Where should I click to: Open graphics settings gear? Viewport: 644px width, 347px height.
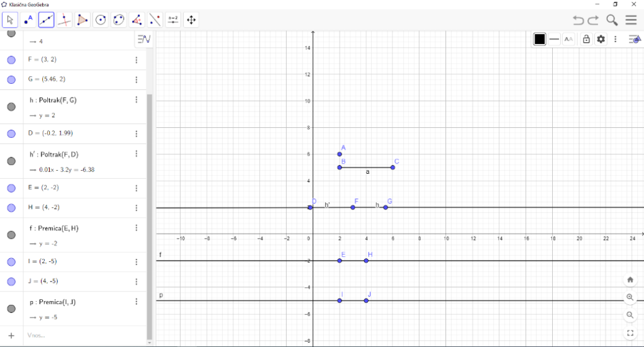tap(601, 39)
